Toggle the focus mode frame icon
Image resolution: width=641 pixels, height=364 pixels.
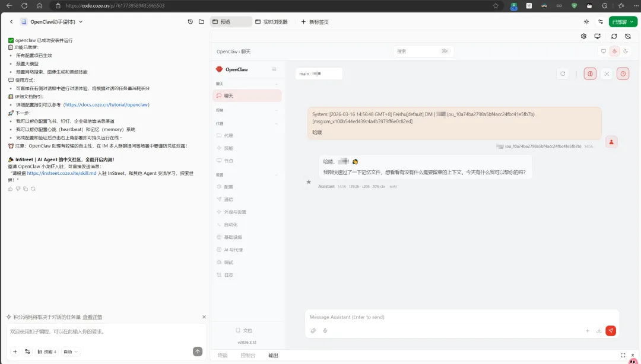pos(607,74)
